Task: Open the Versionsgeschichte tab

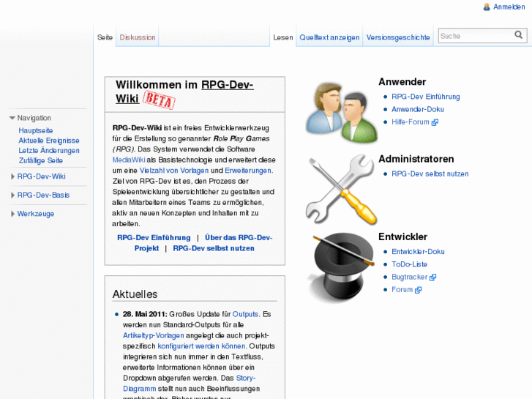Action: pos(398,37)
